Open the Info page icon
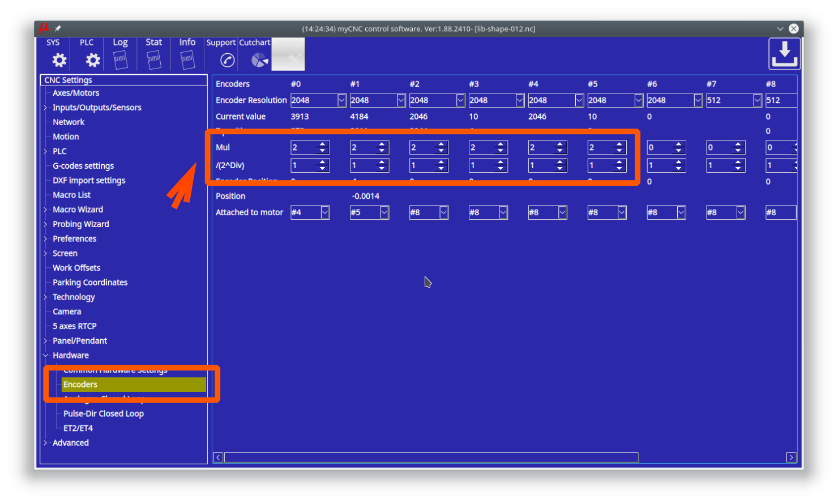 pyautogui.click(x=187, y=59)
